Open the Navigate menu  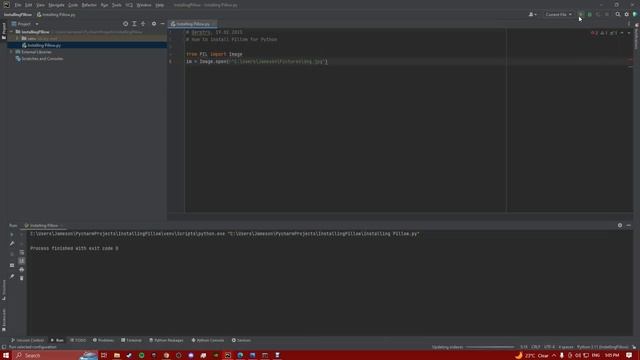click(56, 5)
